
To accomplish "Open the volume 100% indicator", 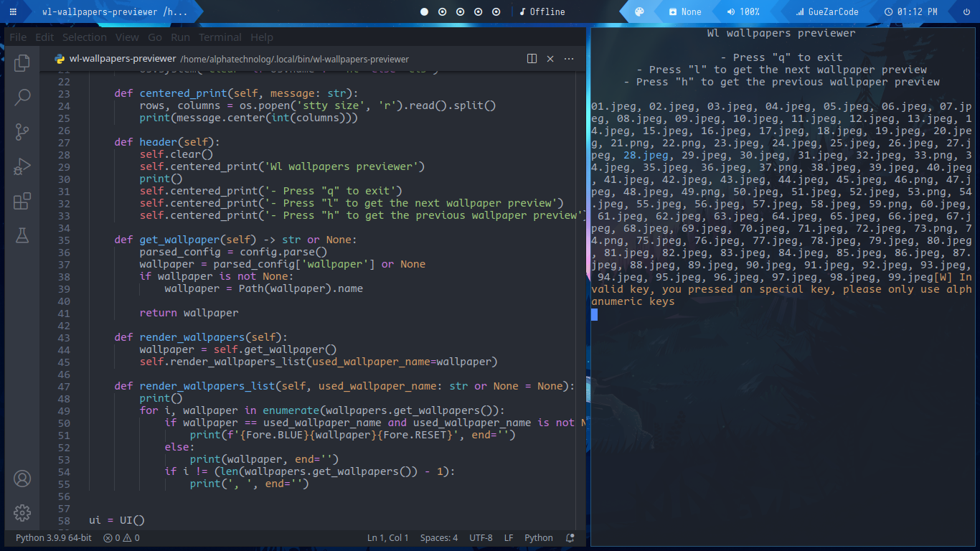I will pyautogui.click(x=743, y=11).
